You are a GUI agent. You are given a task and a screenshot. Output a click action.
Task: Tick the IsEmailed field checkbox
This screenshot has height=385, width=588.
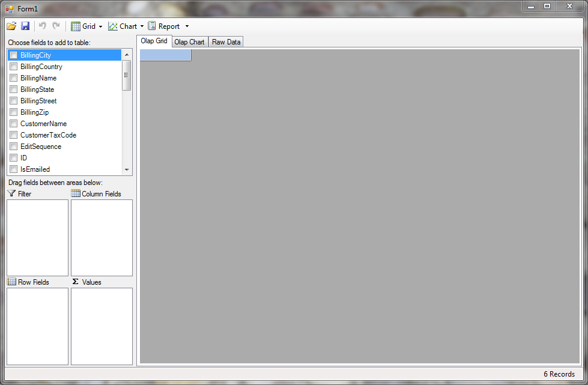click(13, 169)
